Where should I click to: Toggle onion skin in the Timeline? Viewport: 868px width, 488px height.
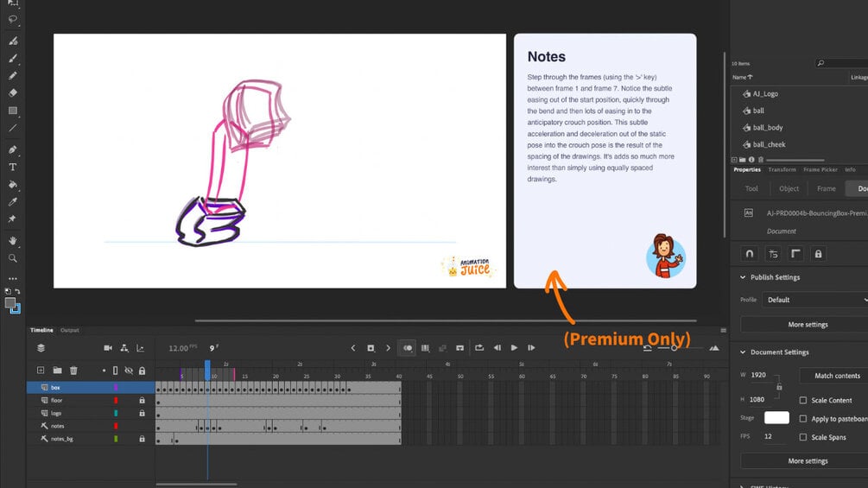[x=408, y=348]
